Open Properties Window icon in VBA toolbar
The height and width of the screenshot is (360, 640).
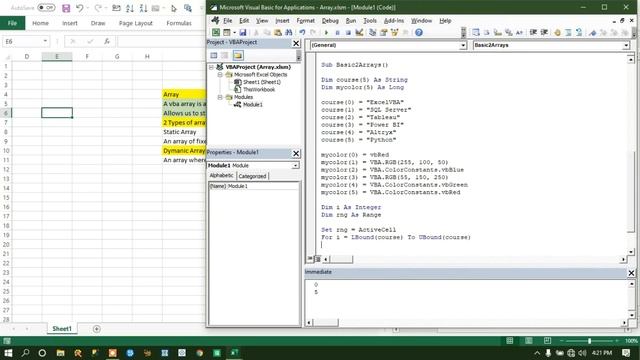click(383, 33)
